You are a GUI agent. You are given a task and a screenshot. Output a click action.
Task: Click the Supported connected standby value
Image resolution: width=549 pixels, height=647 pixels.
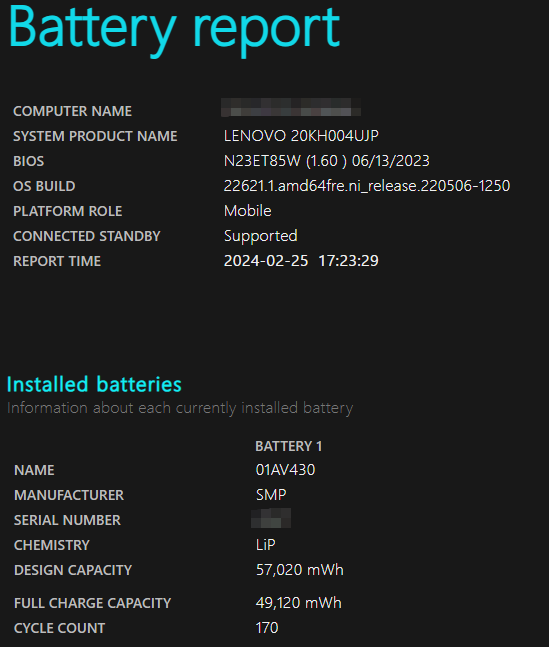260,236
